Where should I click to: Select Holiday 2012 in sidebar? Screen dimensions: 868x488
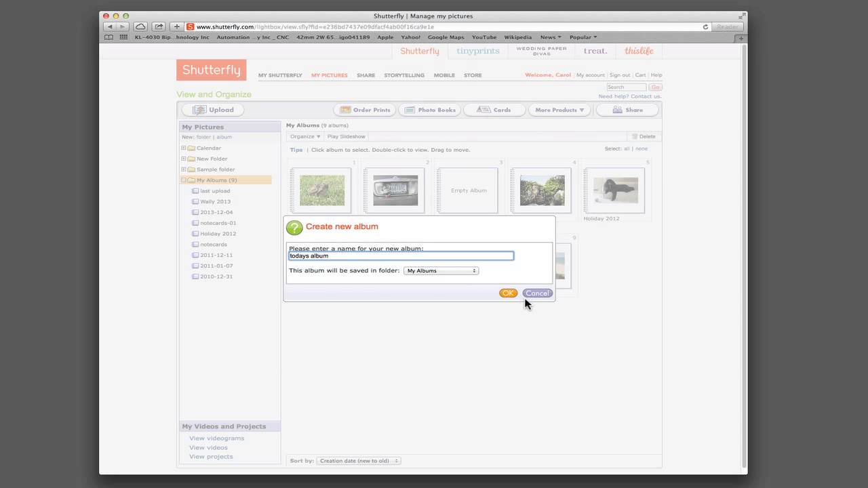(x=218, y=234)
